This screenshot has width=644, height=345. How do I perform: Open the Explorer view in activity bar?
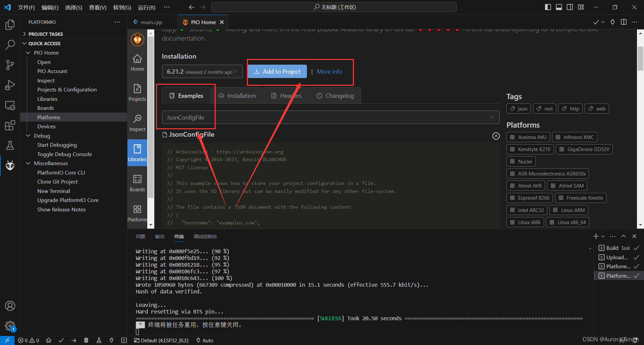click(10, 25)
